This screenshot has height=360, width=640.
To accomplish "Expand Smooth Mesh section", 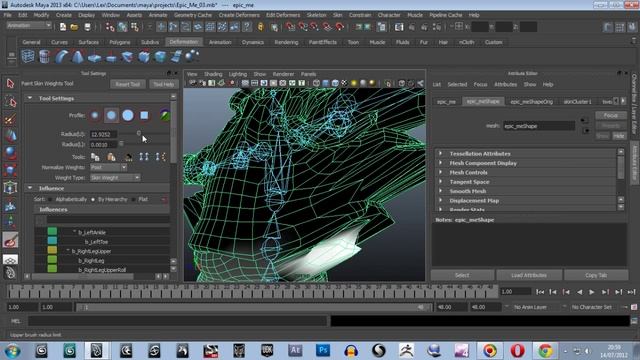I will pos(440,191).
